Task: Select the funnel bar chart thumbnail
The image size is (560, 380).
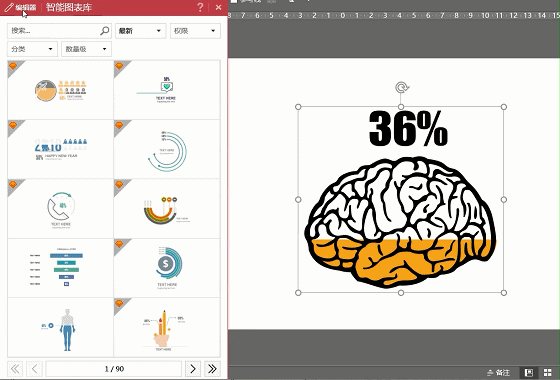Action: [x=60, y=268]
